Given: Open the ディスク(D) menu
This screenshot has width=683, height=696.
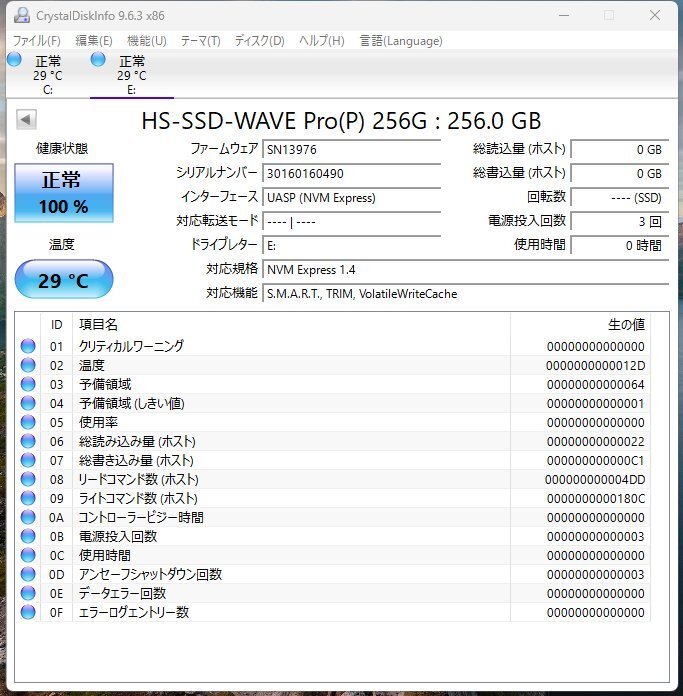Looking at the screenshot, I should click(x=259, y=41).
